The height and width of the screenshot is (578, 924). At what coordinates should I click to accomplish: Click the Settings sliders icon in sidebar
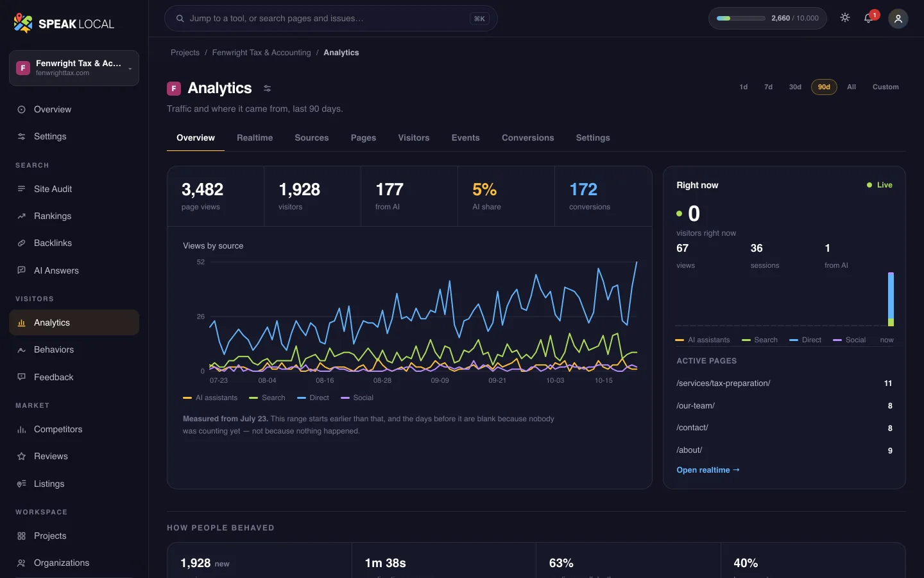(21, 137)
